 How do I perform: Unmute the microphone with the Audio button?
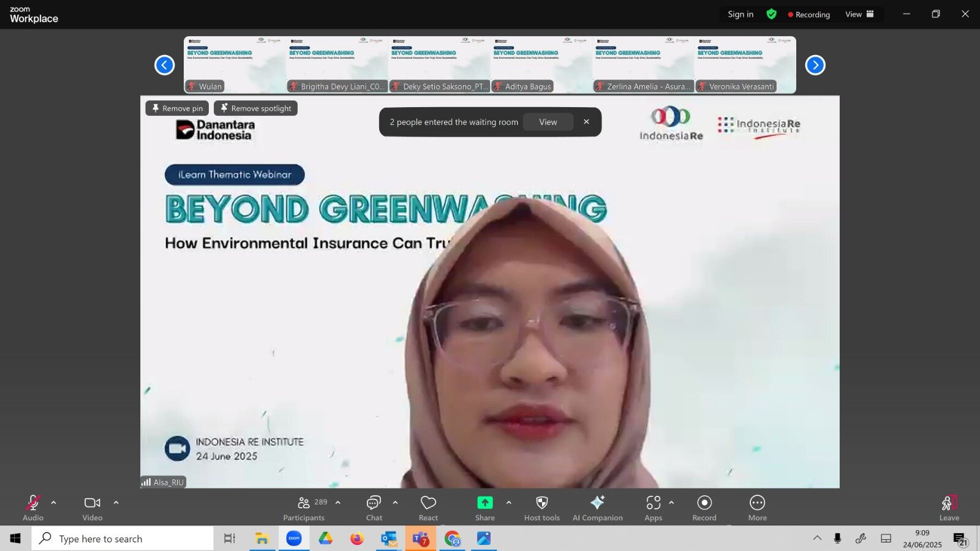(x=33, y=508)
